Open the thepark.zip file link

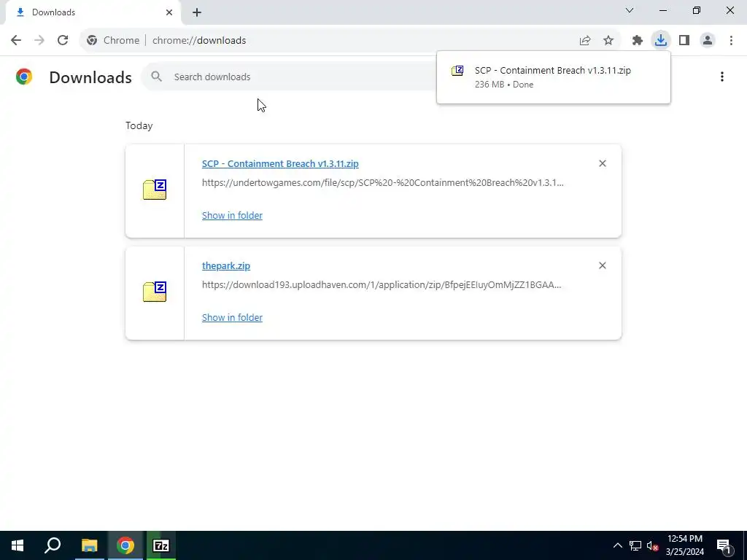point(226,265)
